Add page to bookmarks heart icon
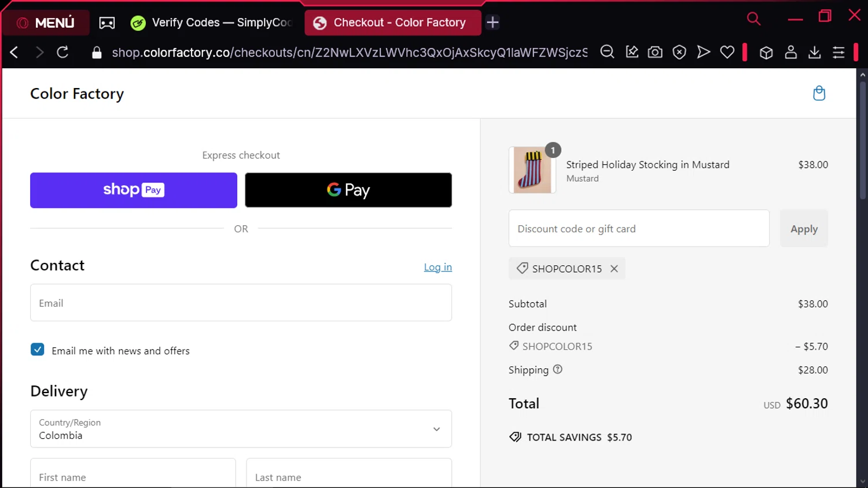Image resolution: width=868 pixels, height=488 pixels. tap(727, 53)
